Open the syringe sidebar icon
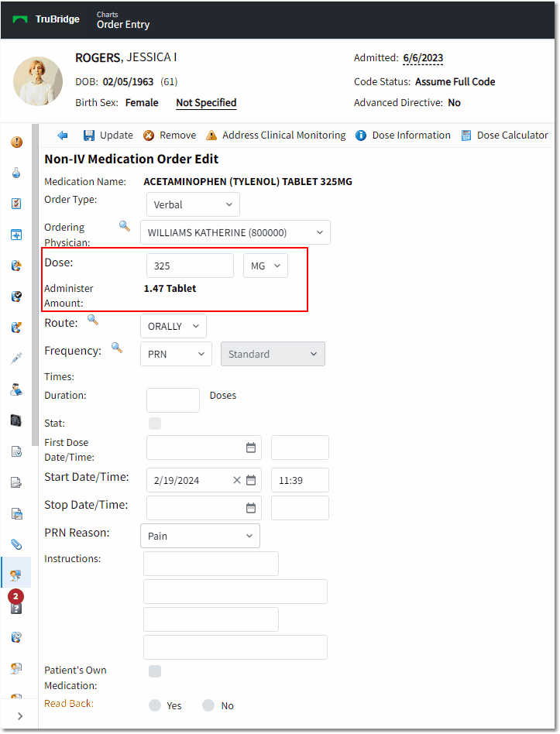This screenshot has width=560, height=734. 16,358
